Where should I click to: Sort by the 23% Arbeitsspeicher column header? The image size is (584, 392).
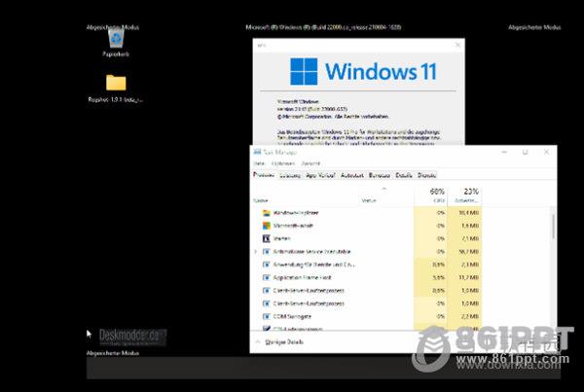pyautogui.click(x=465, y=196)
